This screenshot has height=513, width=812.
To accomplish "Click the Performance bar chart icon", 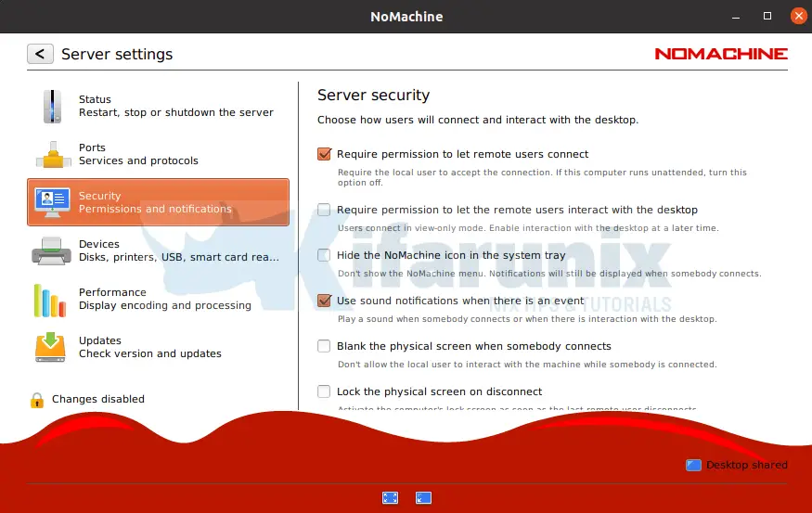I will [x=50, y=301].
